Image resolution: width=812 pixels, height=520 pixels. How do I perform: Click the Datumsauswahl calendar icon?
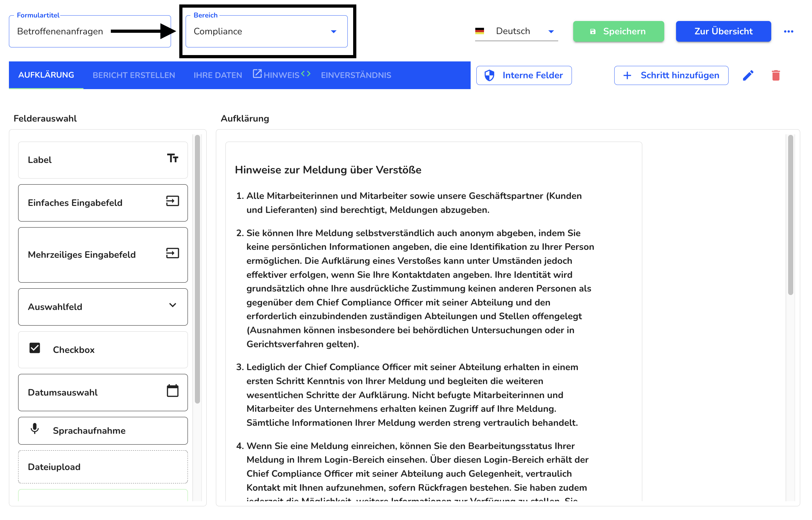point(173,391)
